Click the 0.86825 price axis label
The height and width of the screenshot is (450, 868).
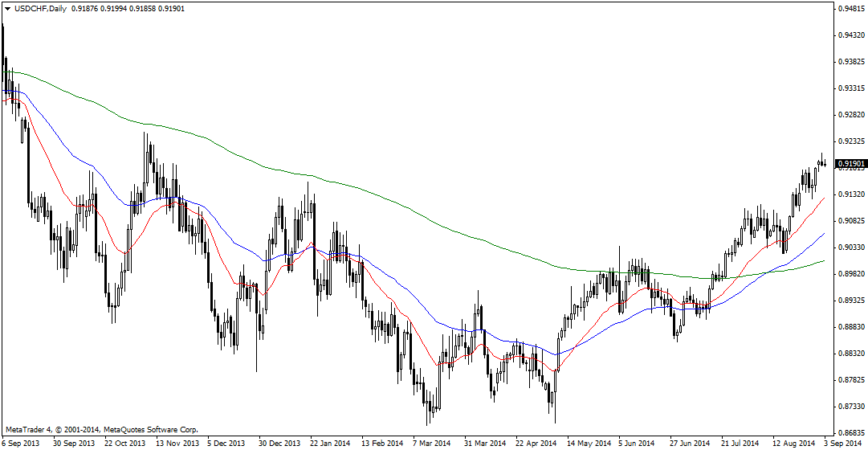(850, 433)
